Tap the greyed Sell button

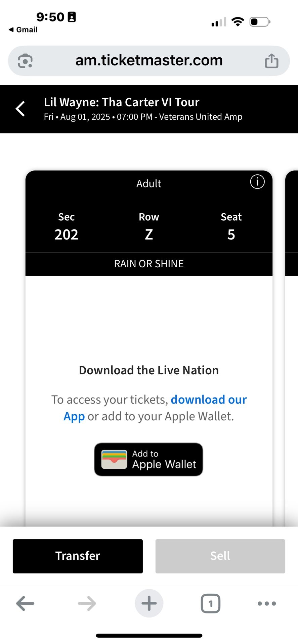click(220, 556)
